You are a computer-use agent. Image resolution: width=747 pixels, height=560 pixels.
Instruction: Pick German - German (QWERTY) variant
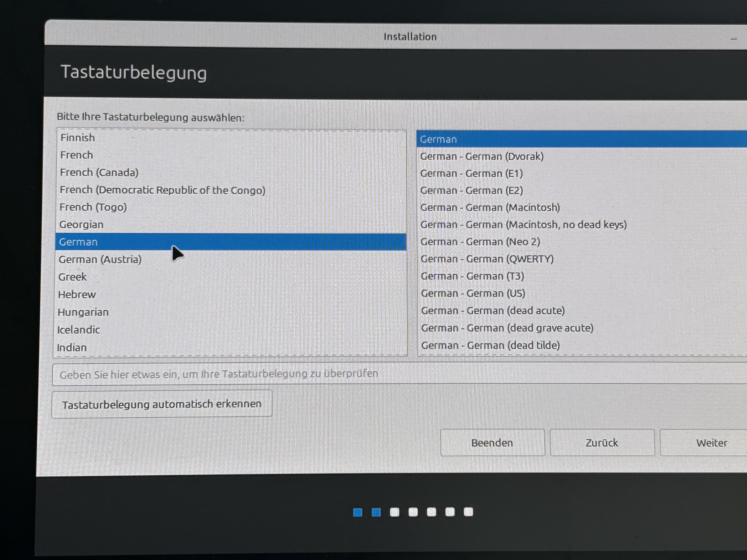[487, 259]
